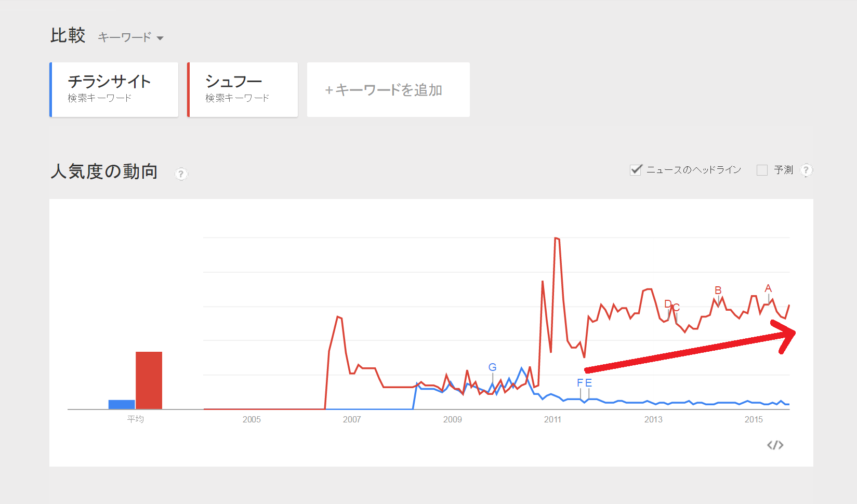Select the チラシサイト keyword card
Screen dimensions: 857x504
coord(114,89)
